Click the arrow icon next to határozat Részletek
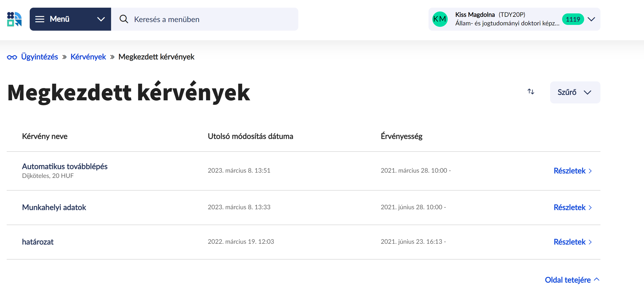Image resolution: width=644 pixels, height=289 pixels. point(590,242)
